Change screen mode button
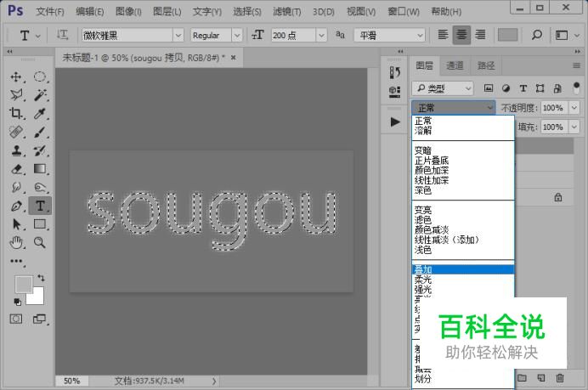Viewport: 588px width, 390px height. pos(39,319)
